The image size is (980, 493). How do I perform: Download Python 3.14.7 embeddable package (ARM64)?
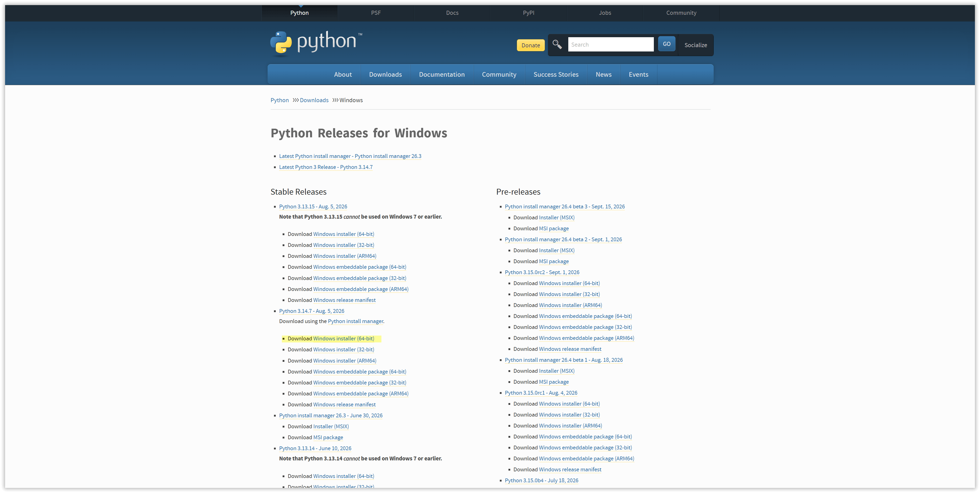tap(361, 394)
